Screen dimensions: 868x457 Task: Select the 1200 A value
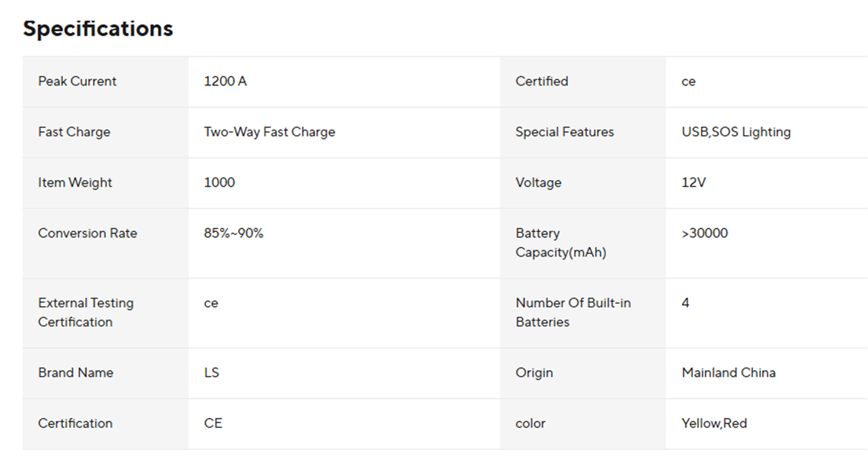pos(225,81)
